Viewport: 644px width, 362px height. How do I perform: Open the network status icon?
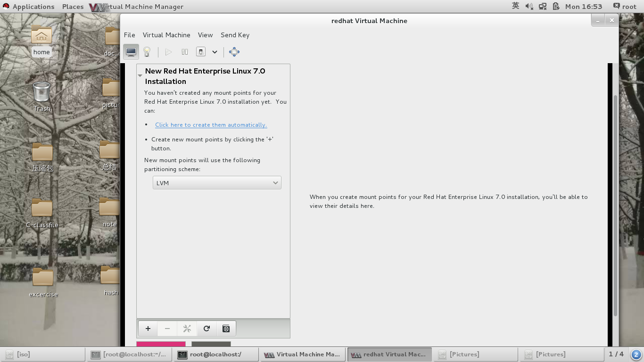tap(543, 7)
